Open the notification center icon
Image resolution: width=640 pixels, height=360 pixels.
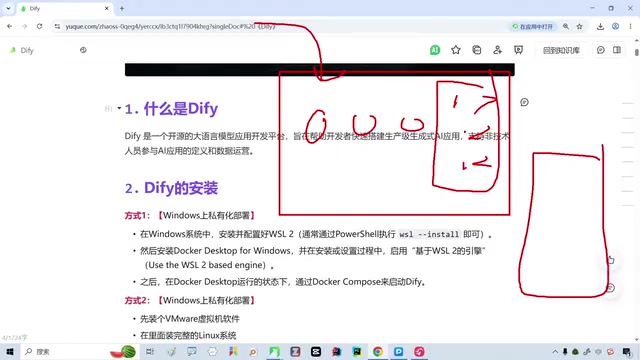pos(627,351)
